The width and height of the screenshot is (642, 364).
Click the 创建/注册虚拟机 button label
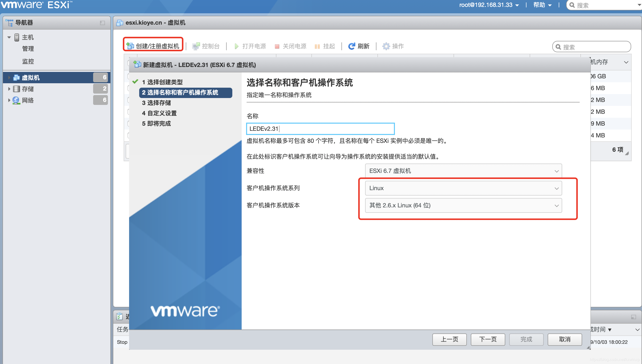pos(157,46)
